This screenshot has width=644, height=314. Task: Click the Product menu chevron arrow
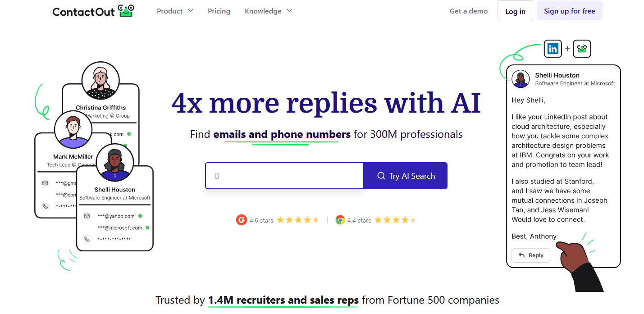pos(191,11)
